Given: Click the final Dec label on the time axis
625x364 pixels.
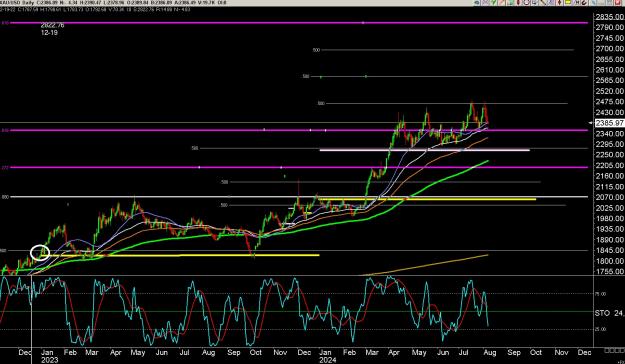Looking at the screenshot, I should [x=584, y=353].
